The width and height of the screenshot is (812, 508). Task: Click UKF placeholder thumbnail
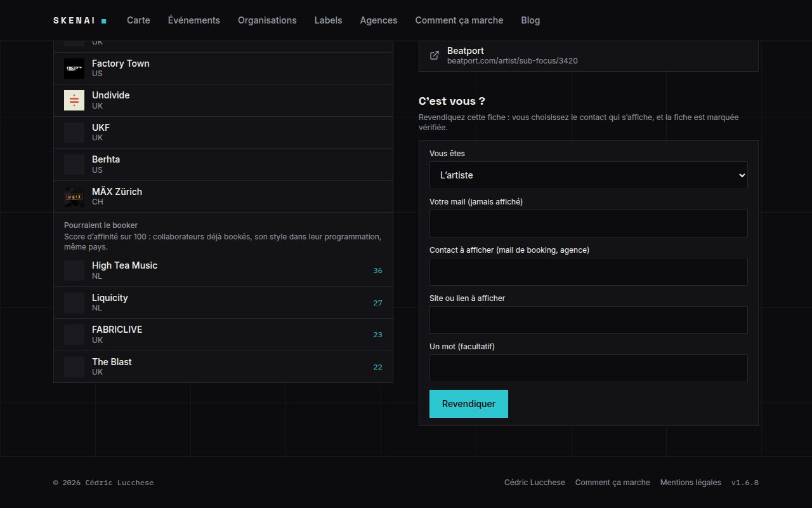coord(74,133)
